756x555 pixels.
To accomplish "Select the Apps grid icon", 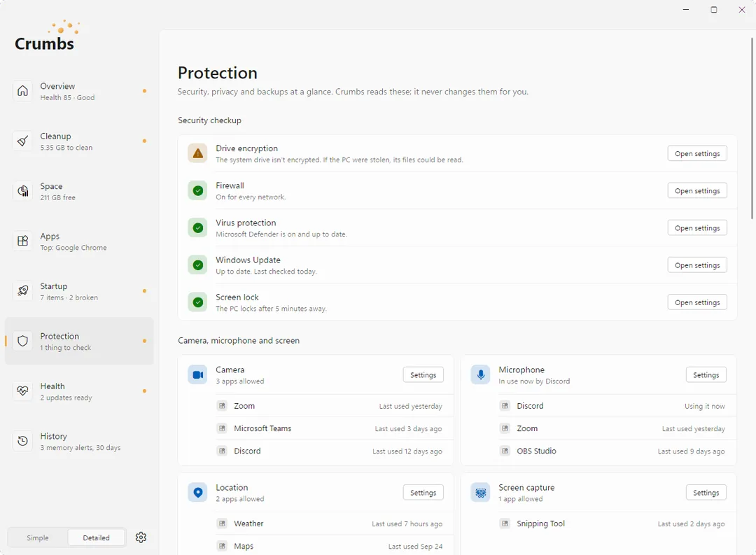I will coord(22,241).
